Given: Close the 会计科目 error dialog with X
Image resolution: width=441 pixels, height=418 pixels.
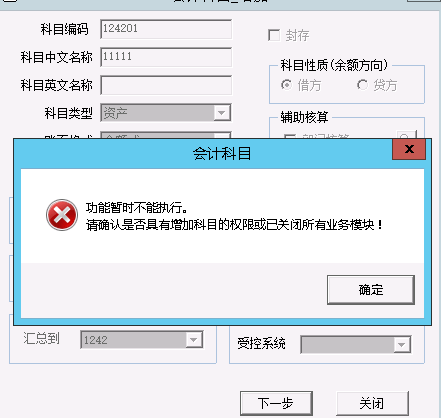Looking at the screenshot, I should tap(409, 149).
